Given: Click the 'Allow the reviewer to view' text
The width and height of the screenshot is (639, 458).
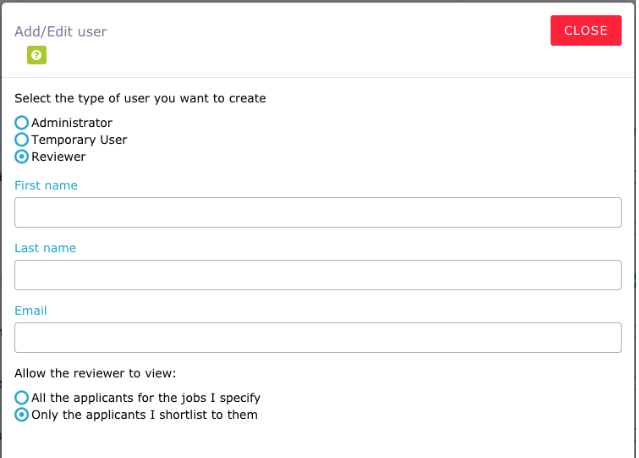Looking at the screenshot, I should (x=95, y=373).
